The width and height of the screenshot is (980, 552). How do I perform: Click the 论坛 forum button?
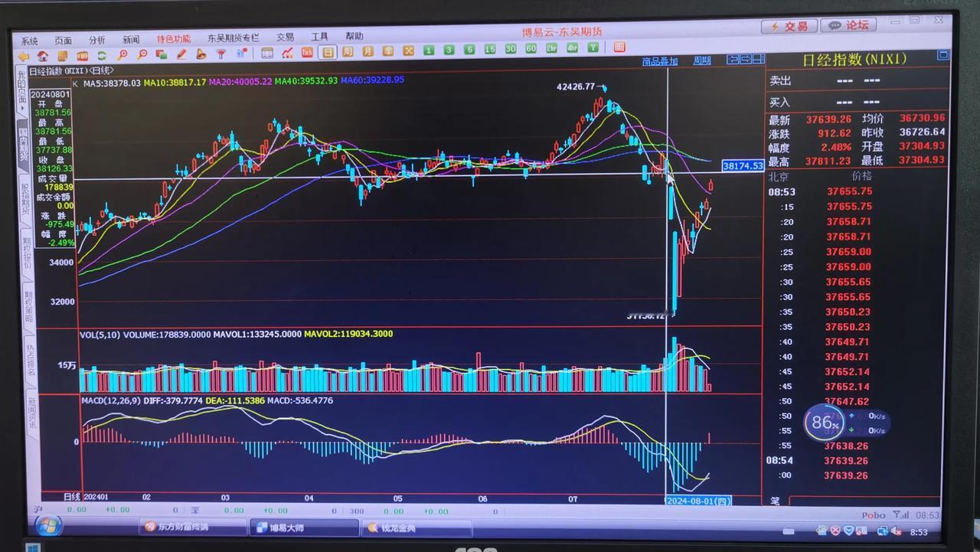[x=848, y=25]
